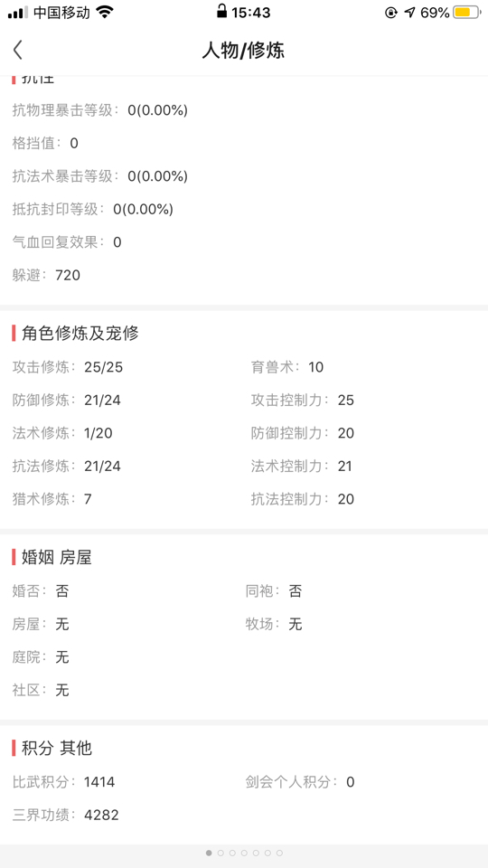Select the first page indicator dot
Viewport: 488px width, 868px height.
click(x=209, y=853)
